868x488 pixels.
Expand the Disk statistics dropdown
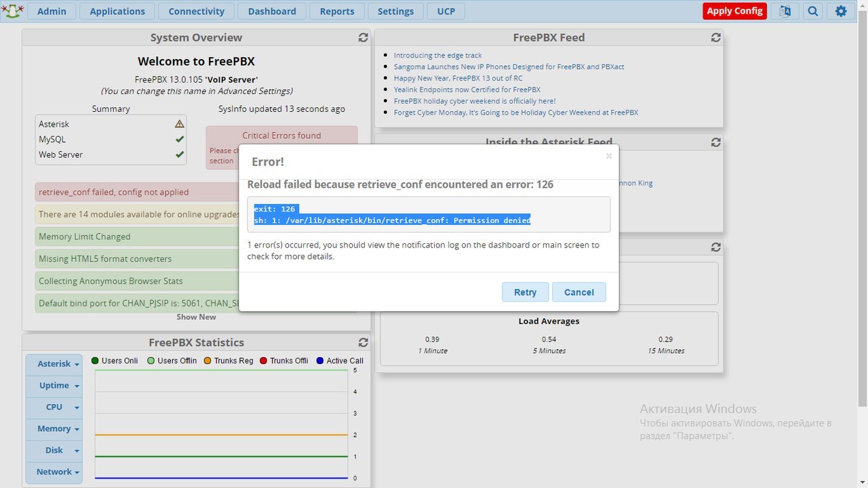pos(54,451)
